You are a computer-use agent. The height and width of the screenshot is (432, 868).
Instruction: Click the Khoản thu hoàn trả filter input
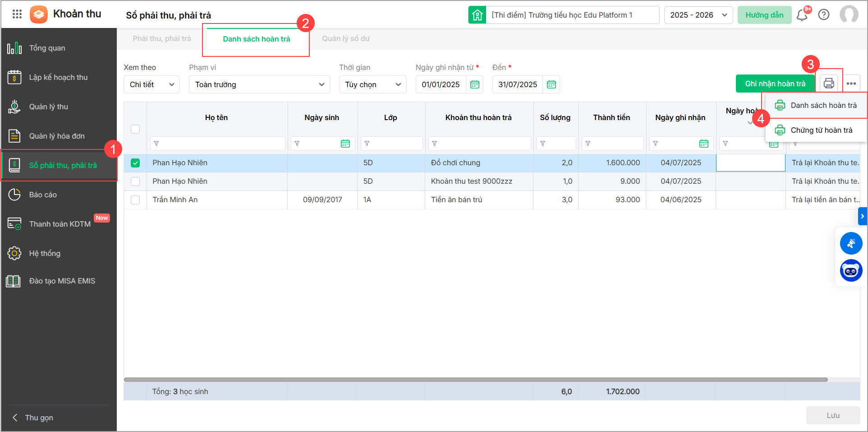[x=480, y=144]
